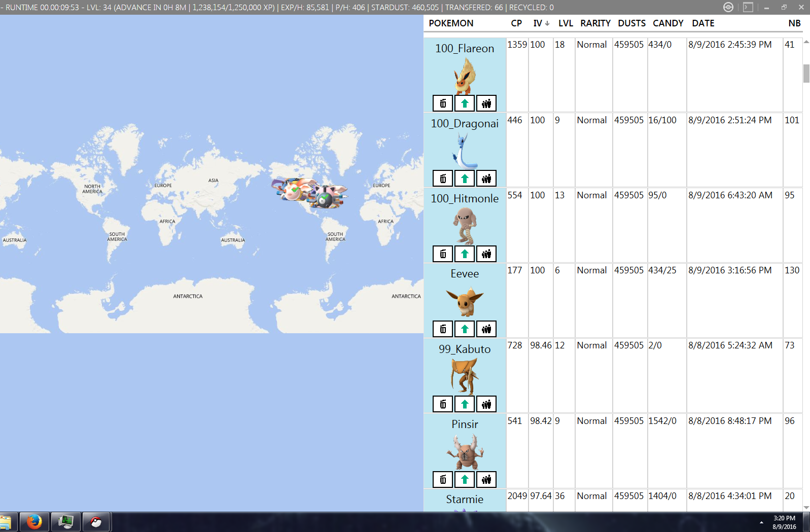Click the date 8/9/2016 6:43:20 AM
This screenshot has height=532, width=810.
730,195
